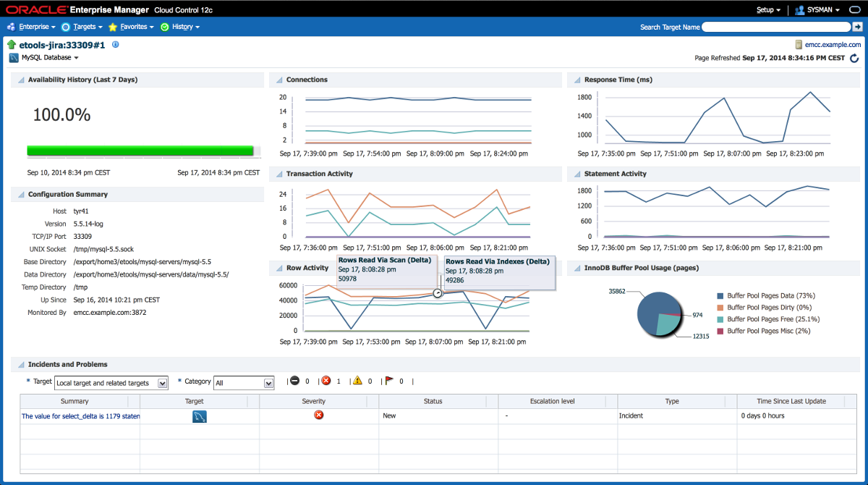
Task: Click the search go arrow button
Action: click(x=858, y=27)
